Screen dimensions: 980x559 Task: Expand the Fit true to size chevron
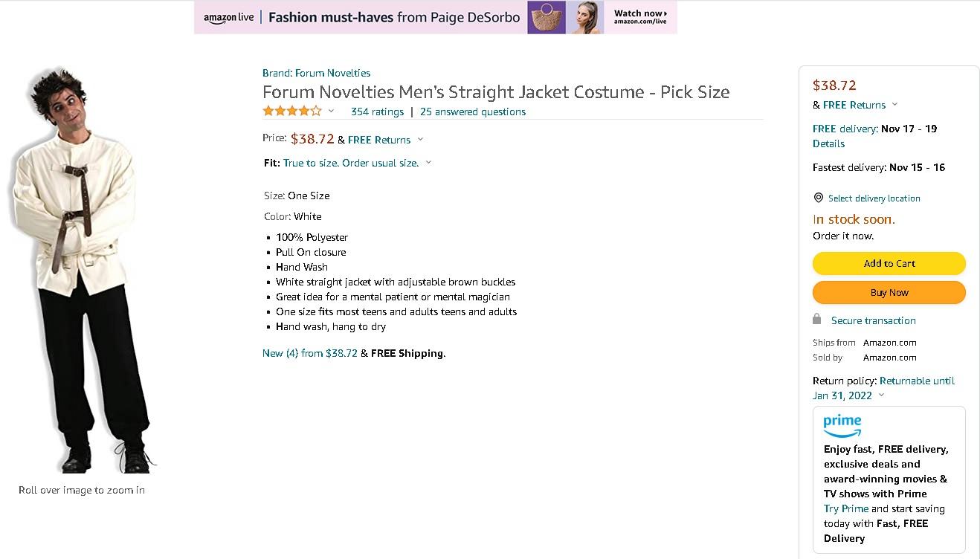tap(428, 163)
